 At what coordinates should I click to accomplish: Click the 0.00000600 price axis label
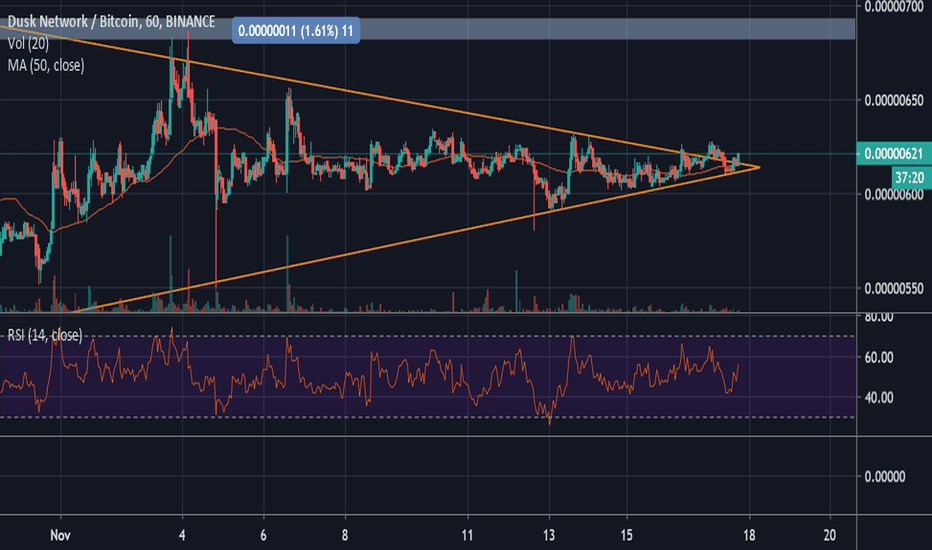894,194
